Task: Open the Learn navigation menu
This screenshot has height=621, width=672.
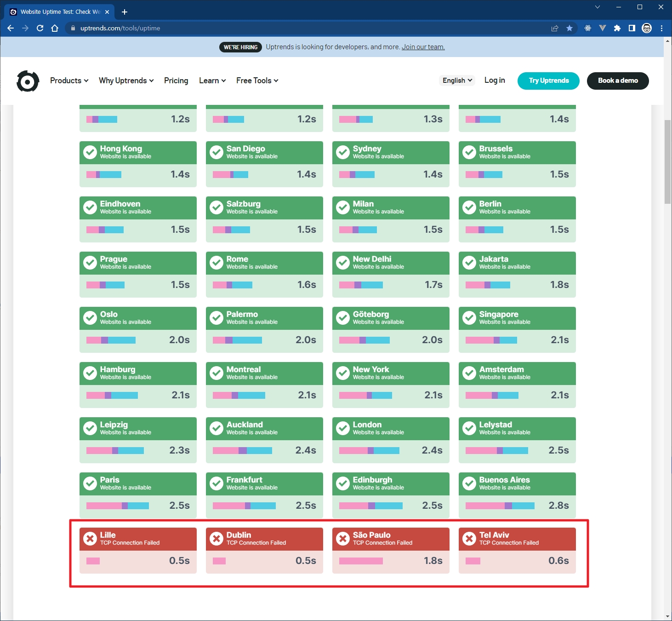Action: point(212,80)
